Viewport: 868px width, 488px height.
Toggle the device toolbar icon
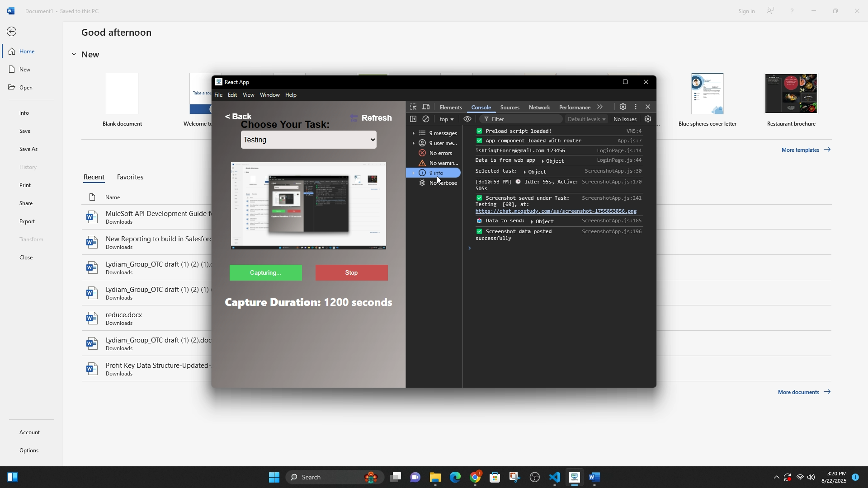coord(426,107)
